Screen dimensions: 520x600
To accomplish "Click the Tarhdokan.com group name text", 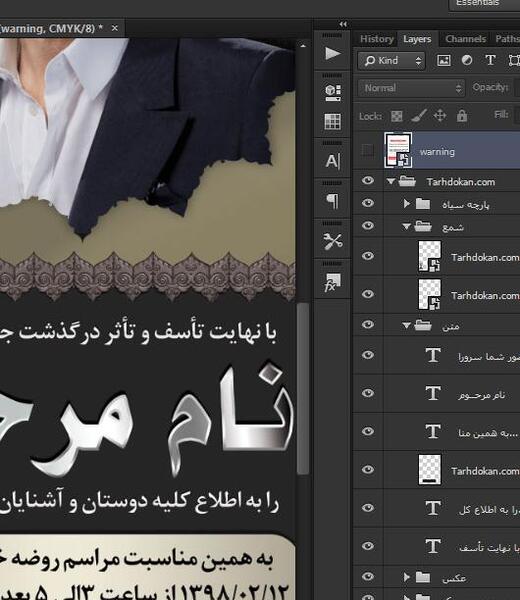I will tap(461, 182).
